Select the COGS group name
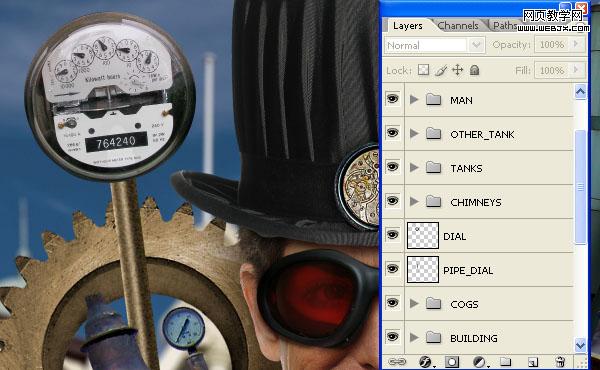Viewport: 600px width, 370px height. [x=464, y=305]
